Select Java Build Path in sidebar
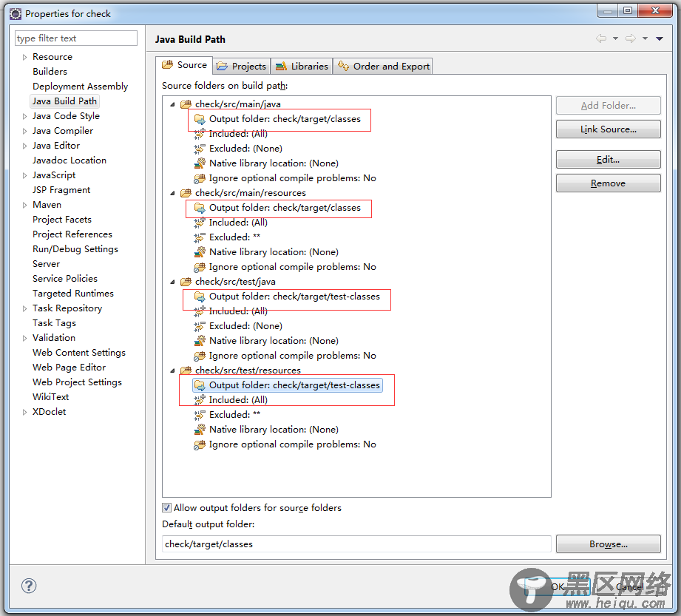 64,101
